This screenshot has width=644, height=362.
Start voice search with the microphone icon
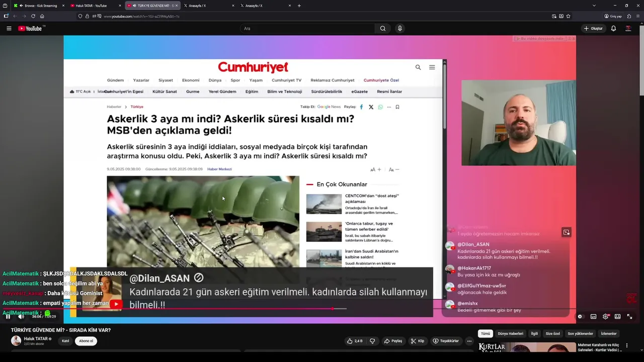pos(400,29)
